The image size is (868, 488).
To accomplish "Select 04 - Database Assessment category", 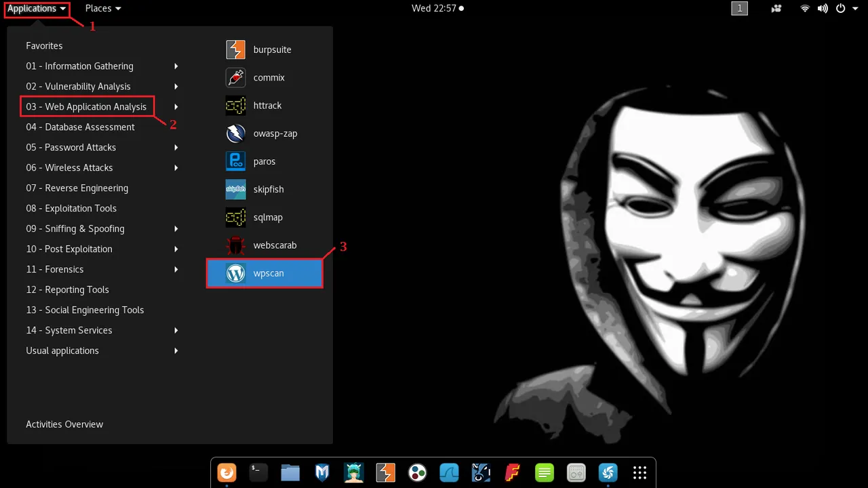I will (x=80, y=127).
